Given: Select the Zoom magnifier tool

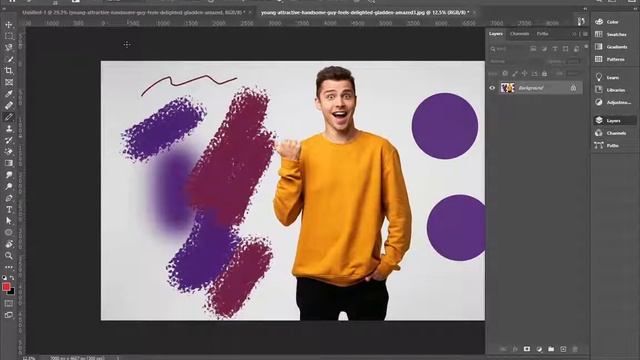Looking at the screenshot, I should click(9, 256).
